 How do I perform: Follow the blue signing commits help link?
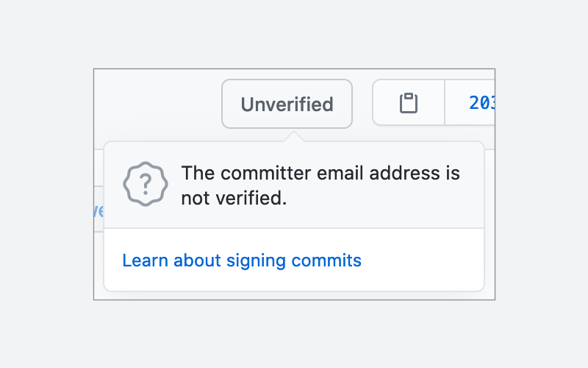tap(242, 261)
